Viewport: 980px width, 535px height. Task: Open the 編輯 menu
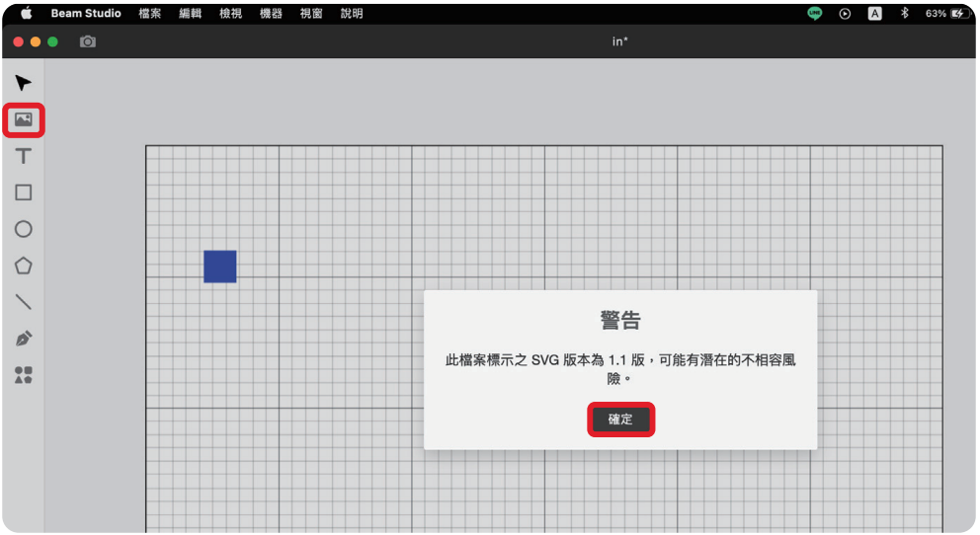(x=190, y=13)
